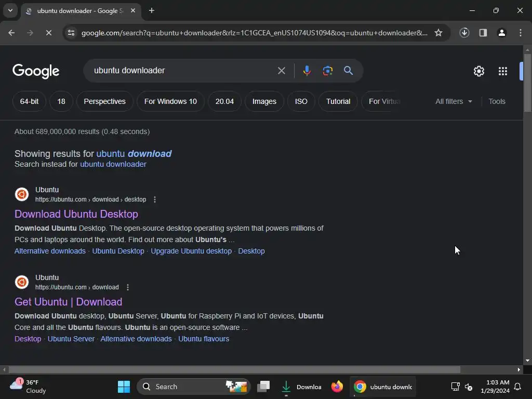Open Chrome profile menu
The width and height of the screenshot is (532, 399).
tap(502, 33)
